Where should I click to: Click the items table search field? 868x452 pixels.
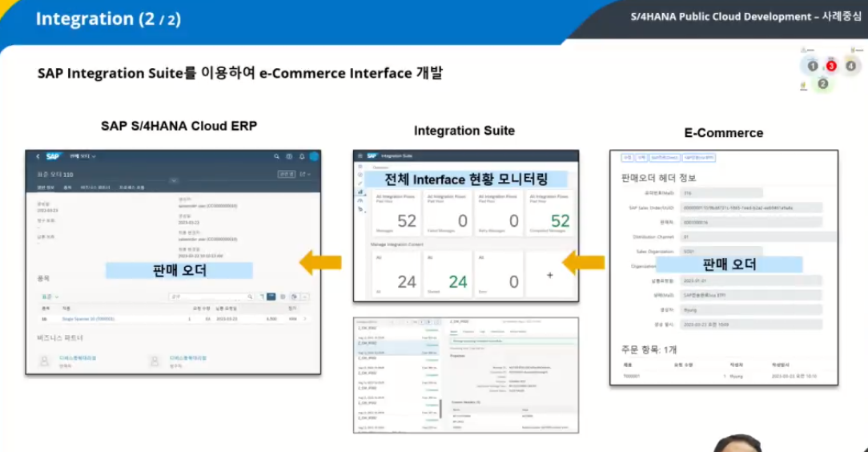tap(211, 297)
